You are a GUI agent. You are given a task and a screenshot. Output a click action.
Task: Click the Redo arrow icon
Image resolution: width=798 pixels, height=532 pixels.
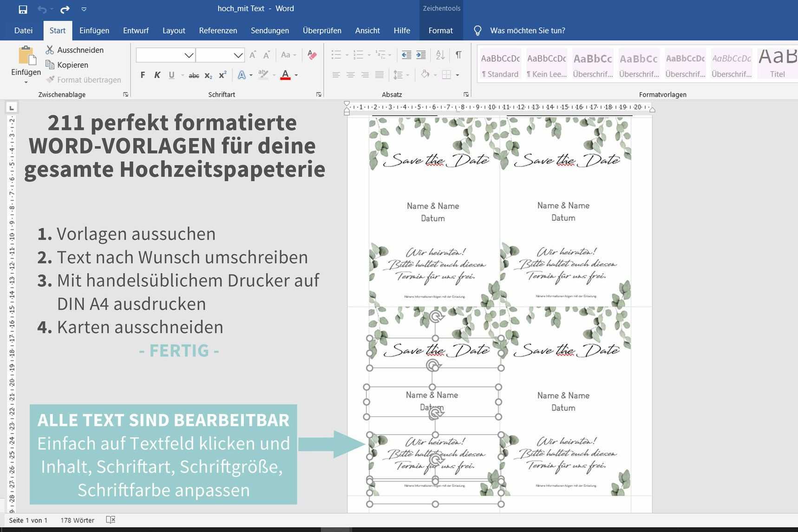(65, 9)
